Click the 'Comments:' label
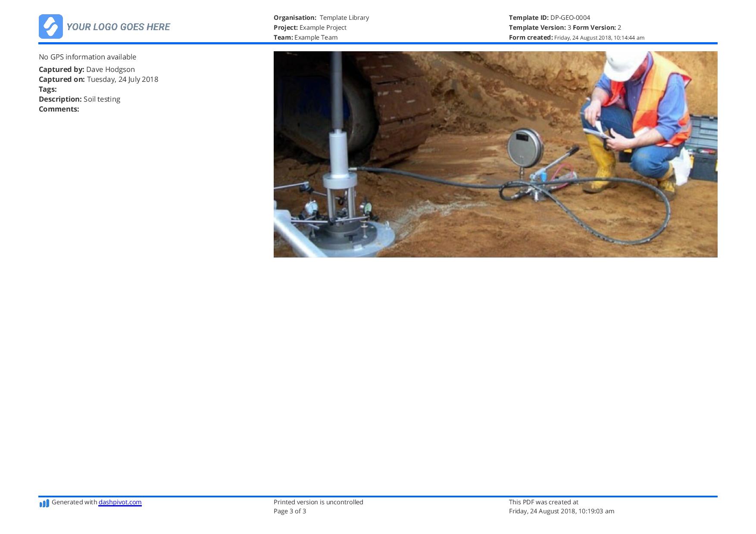 [x=59, y=109]
